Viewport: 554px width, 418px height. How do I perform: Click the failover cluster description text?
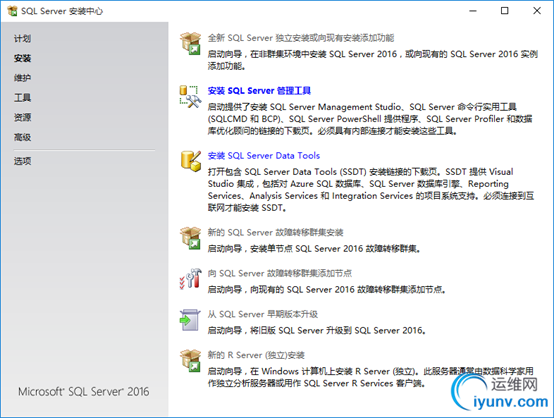point(314,249)
